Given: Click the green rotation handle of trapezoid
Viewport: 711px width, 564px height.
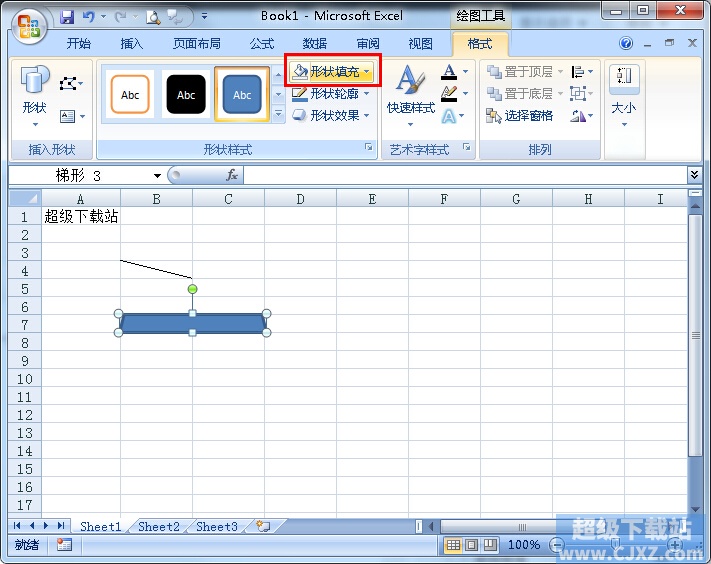Looking at the screenshot, I should pyautogui.click(x=192, y=289).
